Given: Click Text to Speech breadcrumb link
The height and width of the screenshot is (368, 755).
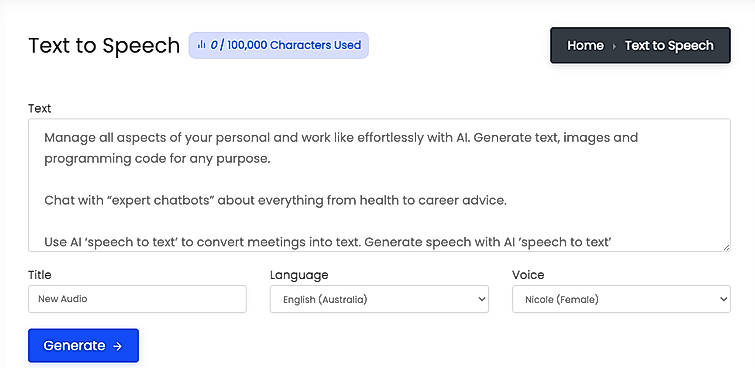Looking at the screenshot, I should (669, 45).
